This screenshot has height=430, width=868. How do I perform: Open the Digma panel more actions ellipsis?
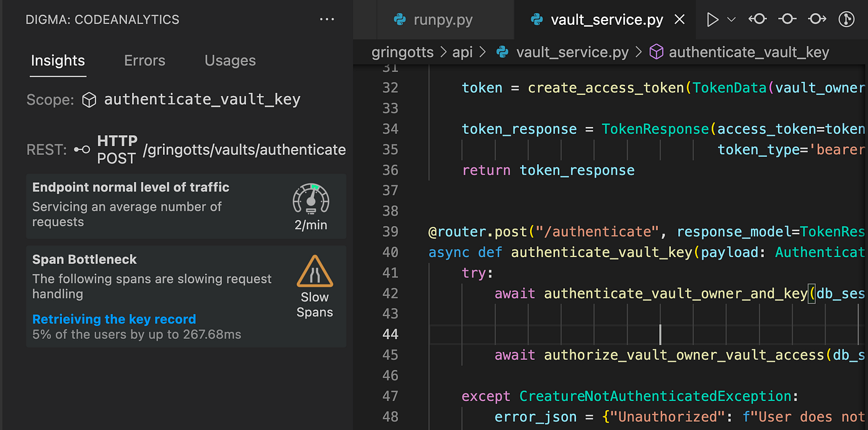pyautogui.click(x=327, y=20)
